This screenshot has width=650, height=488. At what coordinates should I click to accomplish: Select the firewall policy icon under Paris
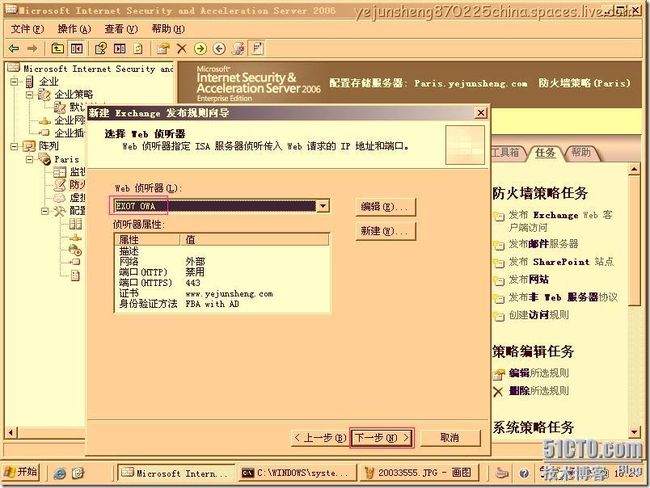coord(59,185)
